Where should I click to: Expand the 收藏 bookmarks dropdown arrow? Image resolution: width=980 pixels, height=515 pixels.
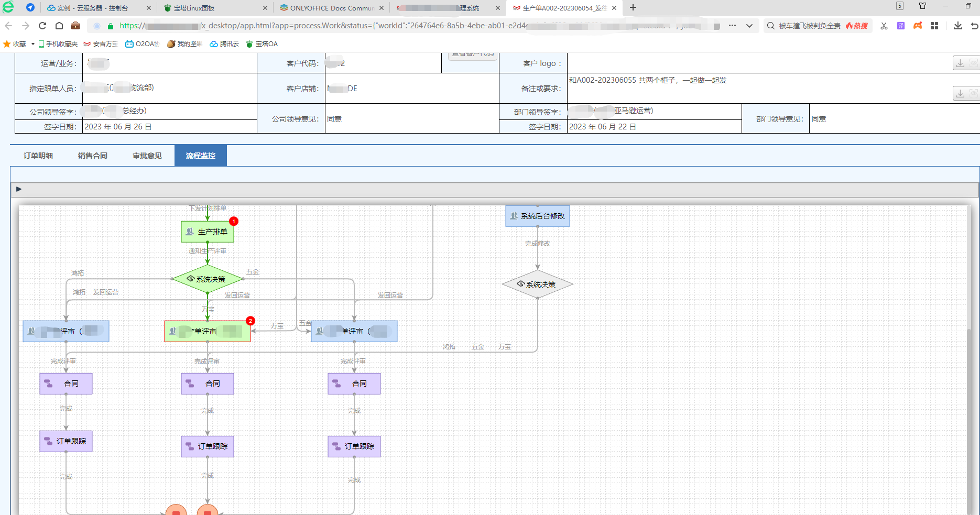(33, 44)
